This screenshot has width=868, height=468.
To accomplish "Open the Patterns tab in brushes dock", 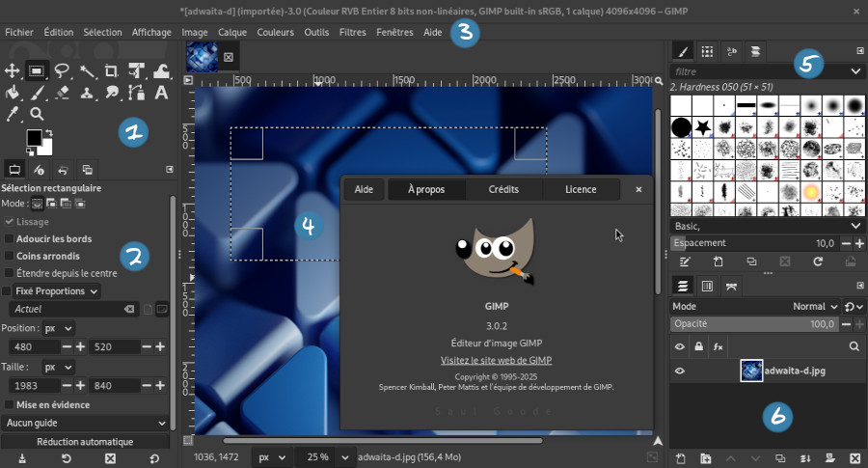I will pyautogui.click(x=707, y=51).
